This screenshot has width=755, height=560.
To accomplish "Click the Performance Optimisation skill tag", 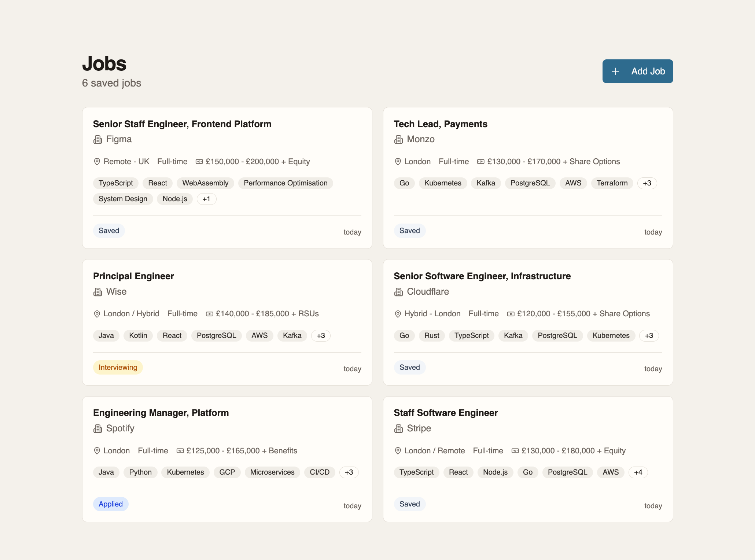I will pyautogui.click(x=286, y=183).
